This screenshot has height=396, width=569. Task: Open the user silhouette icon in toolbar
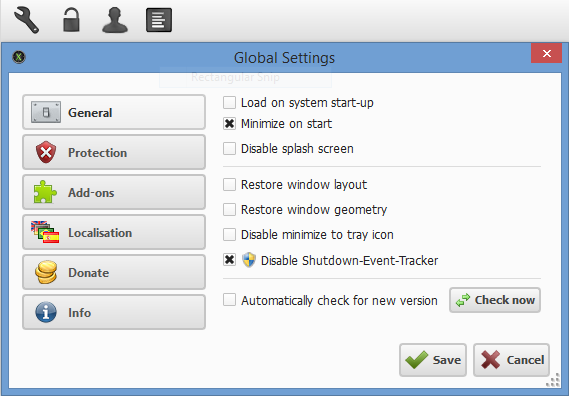[115, 21]
